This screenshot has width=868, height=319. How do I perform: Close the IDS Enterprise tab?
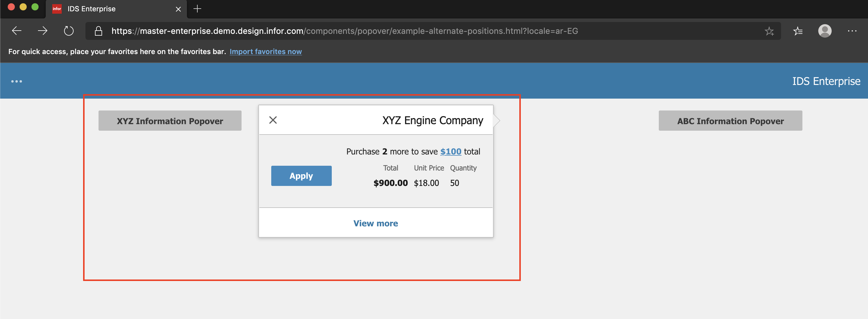coord(178,9)
